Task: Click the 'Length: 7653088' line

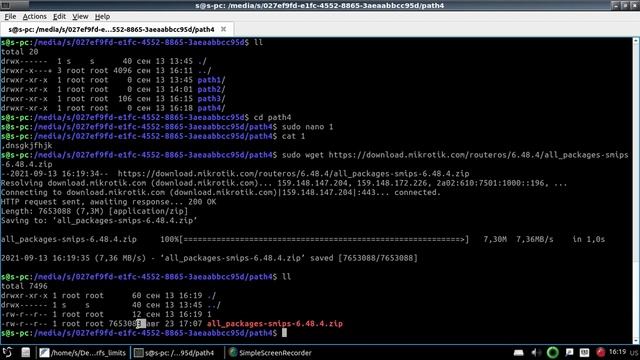Action: 95,211
